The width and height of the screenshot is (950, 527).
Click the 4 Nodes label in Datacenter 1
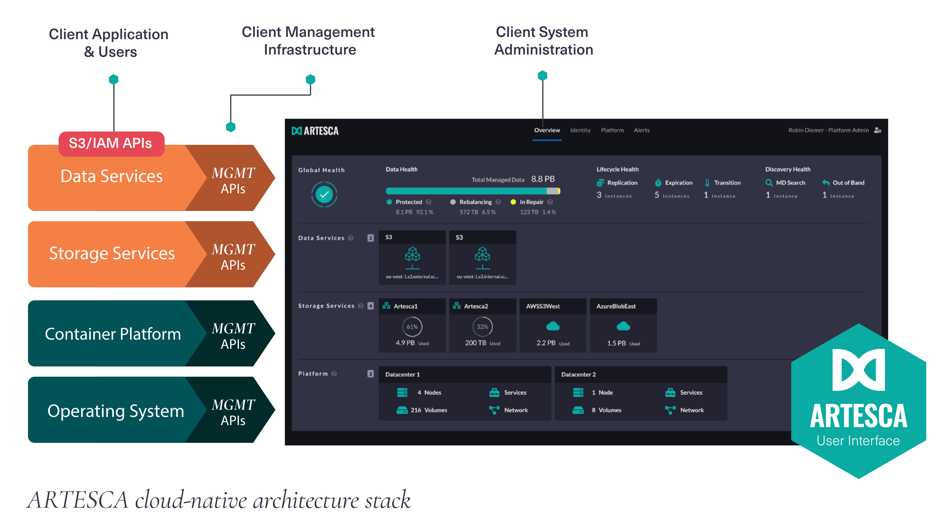tap(429, 393)
